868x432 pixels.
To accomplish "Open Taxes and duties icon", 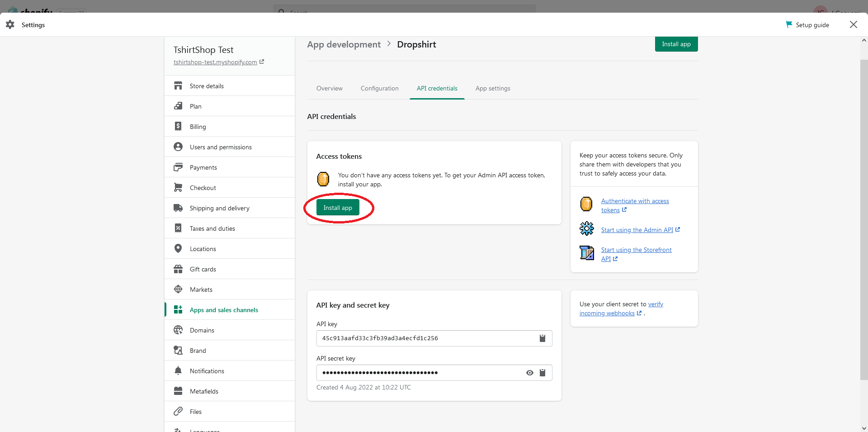I will [178, 228].
